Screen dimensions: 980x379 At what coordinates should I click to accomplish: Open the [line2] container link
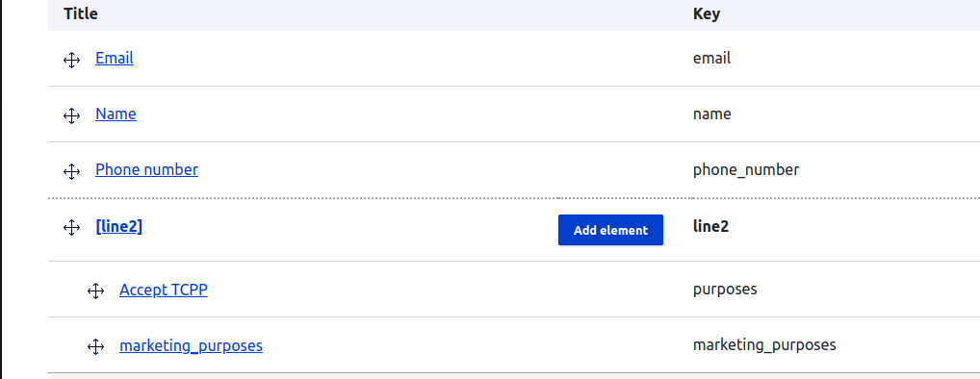(118, 227)
